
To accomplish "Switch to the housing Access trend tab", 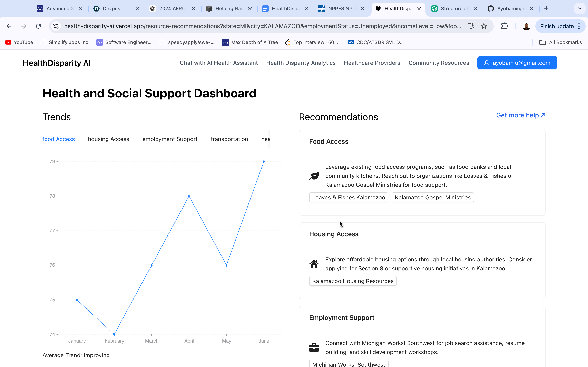I will [x=108, y=139].
